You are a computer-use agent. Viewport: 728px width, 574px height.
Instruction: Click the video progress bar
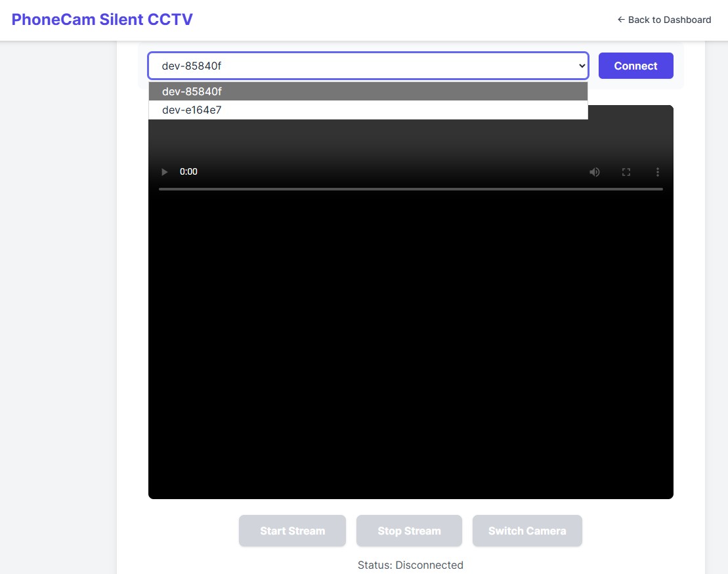tap(411, 189)
